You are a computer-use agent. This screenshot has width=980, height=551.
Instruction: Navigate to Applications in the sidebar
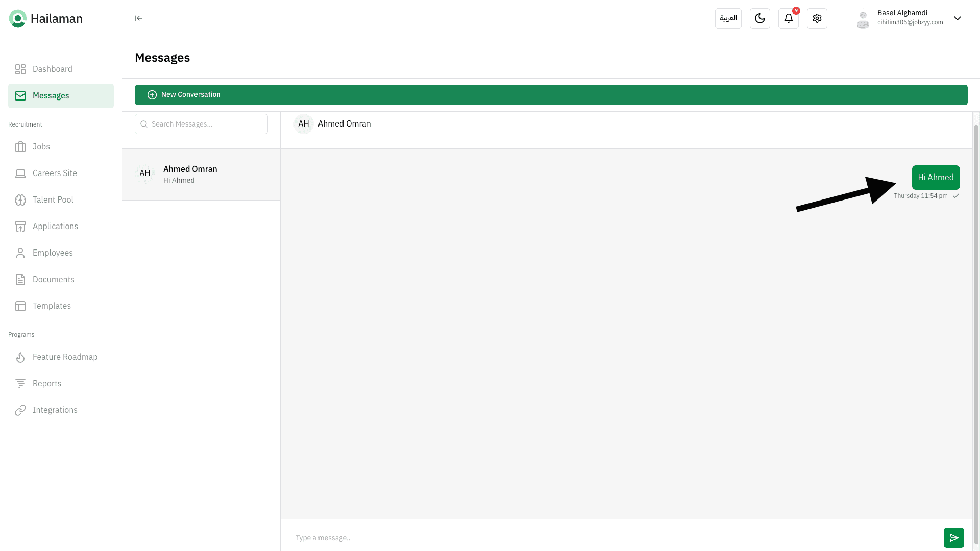(55, 226)
